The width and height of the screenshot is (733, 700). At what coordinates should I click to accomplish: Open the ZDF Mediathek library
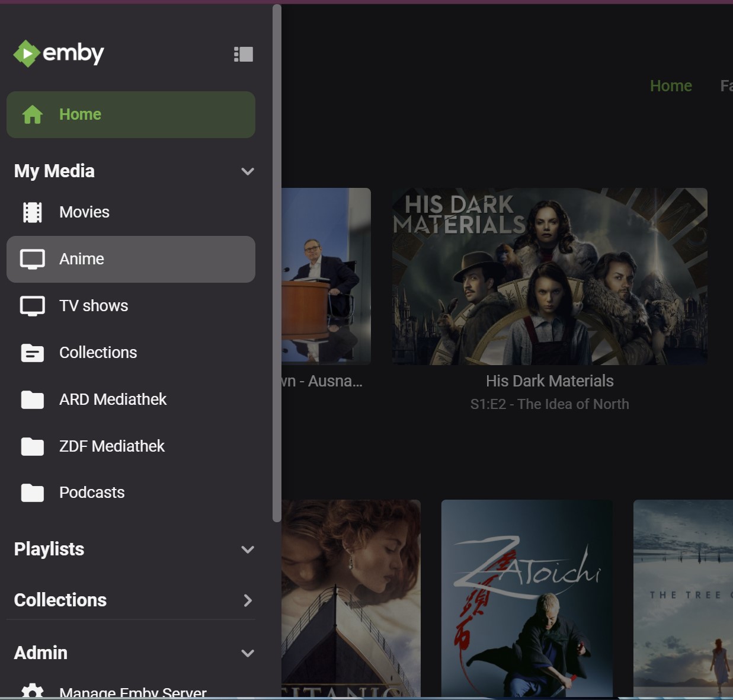(x=112, y=446)
